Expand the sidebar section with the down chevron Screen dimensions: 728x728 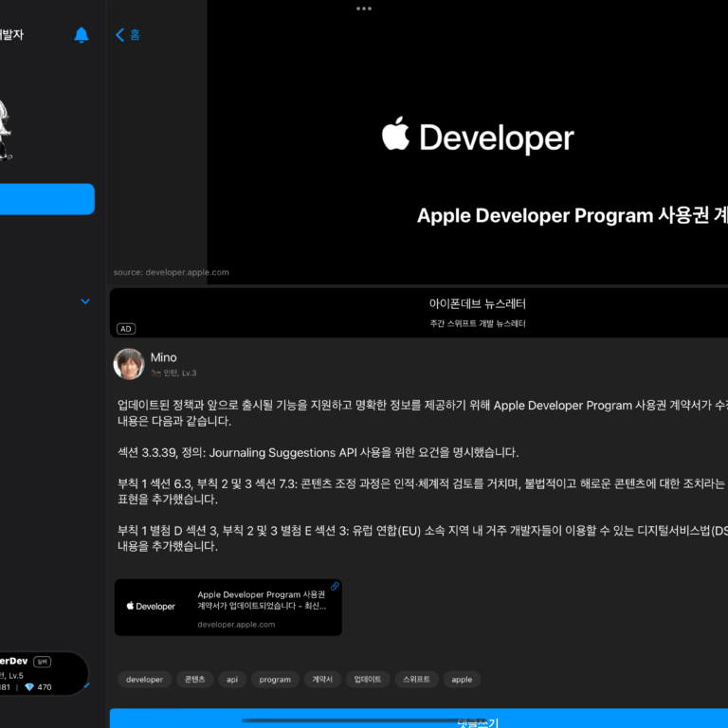(x=85, y=301)
